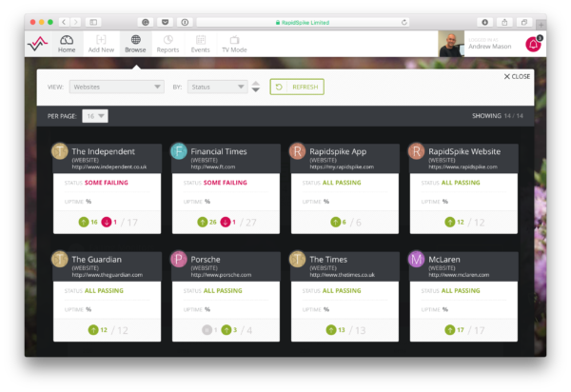Screen dimensions: 571x392
Task: Click the RapidSpike Website R avatar
Action: 417,151
